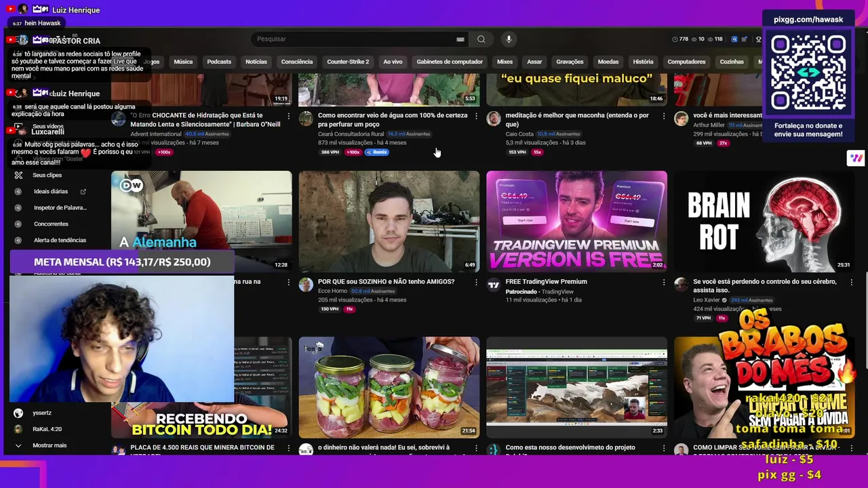Select the Música filter chip
Image resolution: width=868 pixels, height=488 pixels.
point(183,62)
